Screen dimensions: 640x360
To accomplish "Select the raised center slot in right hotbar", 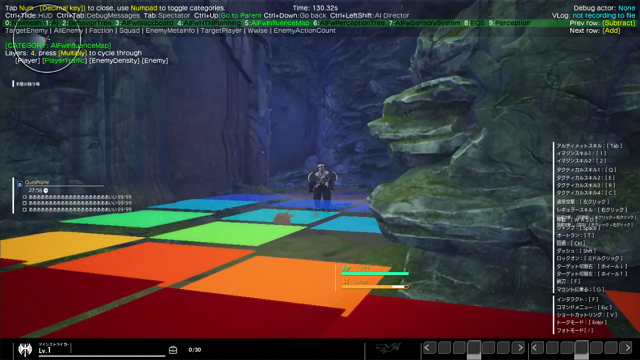I will coord(582,347).
